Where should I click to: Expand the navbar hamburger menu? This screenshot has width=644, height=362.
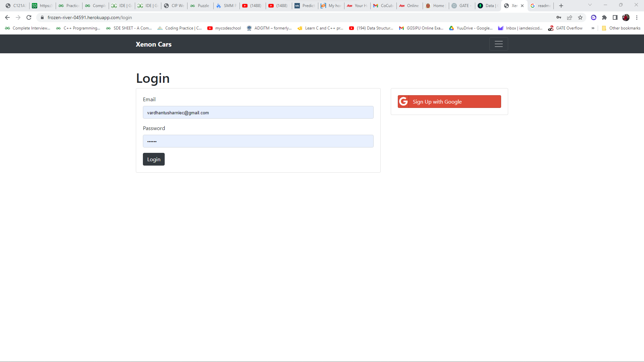[499, 44]
